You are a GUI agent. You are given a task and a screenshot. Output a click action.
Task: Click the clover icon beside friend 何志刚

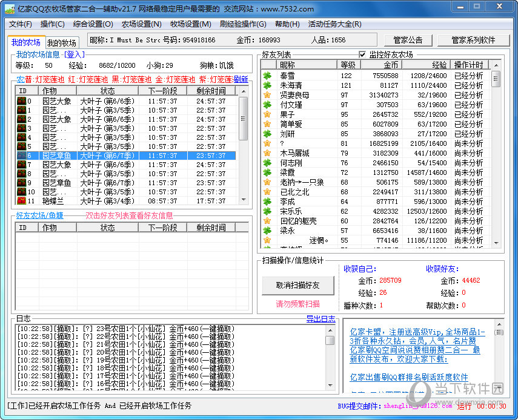(x=267, y=163)
